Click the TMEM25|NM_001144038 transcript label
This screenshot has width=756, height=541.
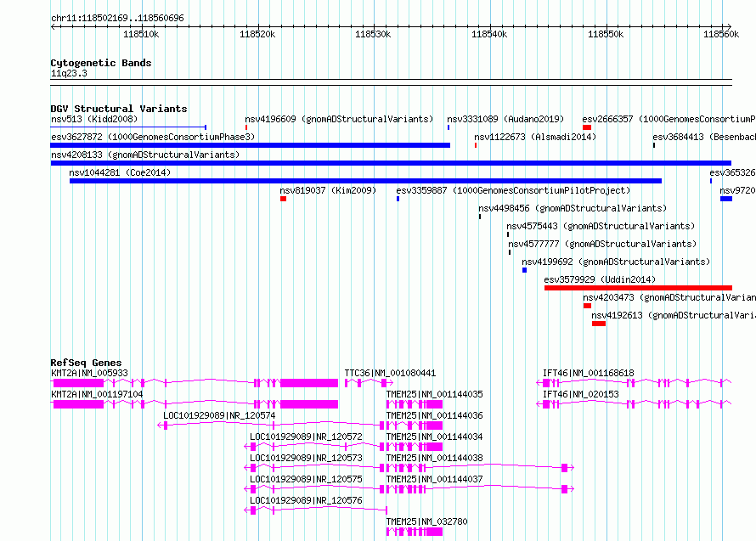click(434, 458)
